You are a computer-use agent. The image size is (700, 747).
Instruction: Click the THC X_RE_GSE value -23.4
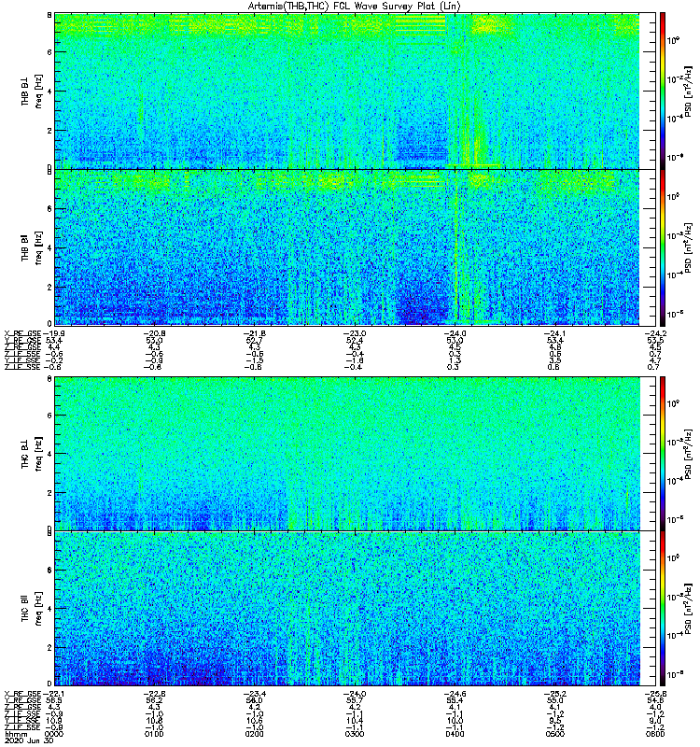coord(255,694)
